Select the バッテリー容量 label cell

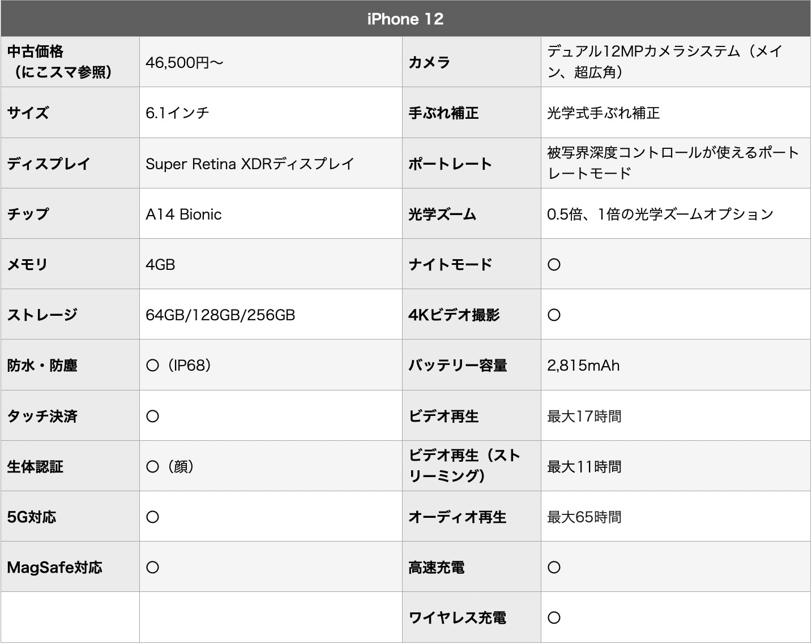(x=472, y=365)
